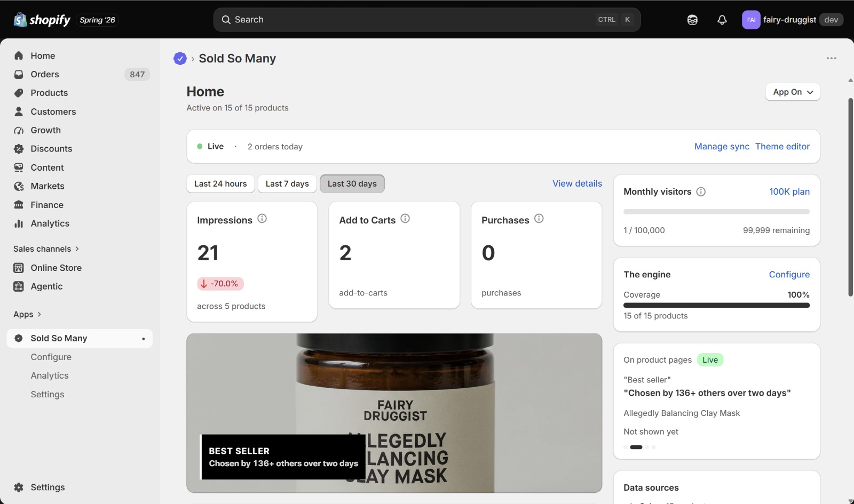Open Analytics under Sold So Many
The image size is (854, 504).
50,375
